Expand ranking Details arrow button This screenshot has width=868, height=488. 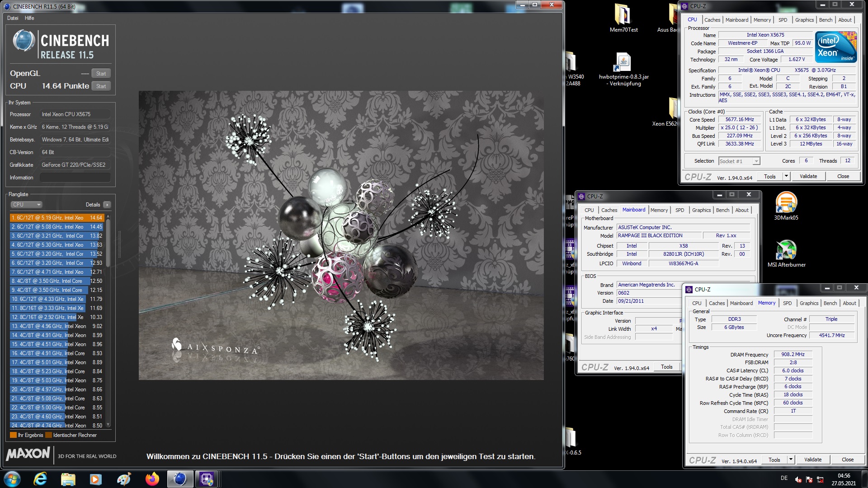point(107,205)
